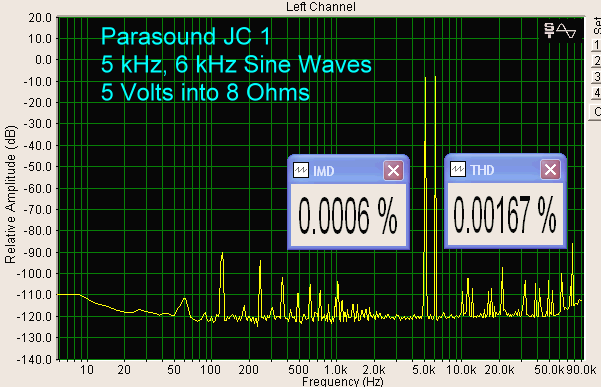The image size is (601, 387).
Task: Click the 20.0k frequency axis label
Action: (499, 370)
